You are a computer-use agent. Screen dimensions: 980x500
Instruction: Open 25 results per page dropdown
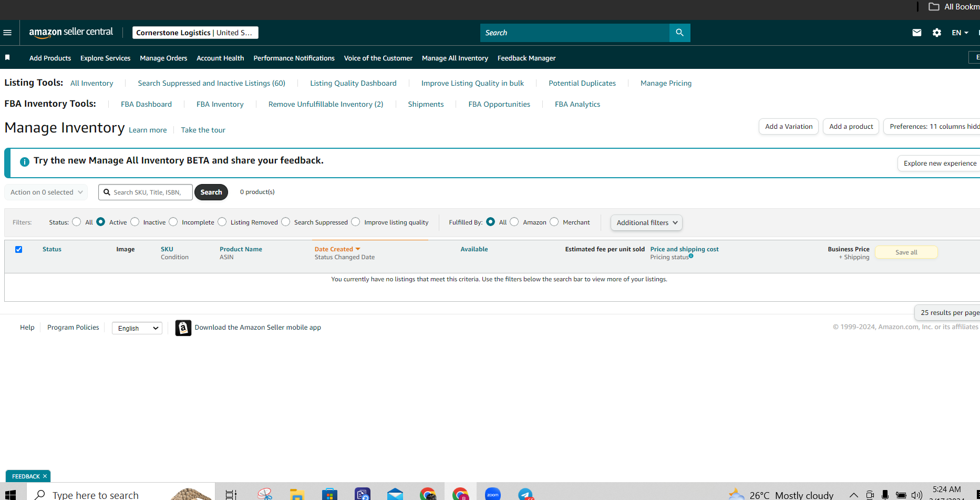tap(947, 312)
